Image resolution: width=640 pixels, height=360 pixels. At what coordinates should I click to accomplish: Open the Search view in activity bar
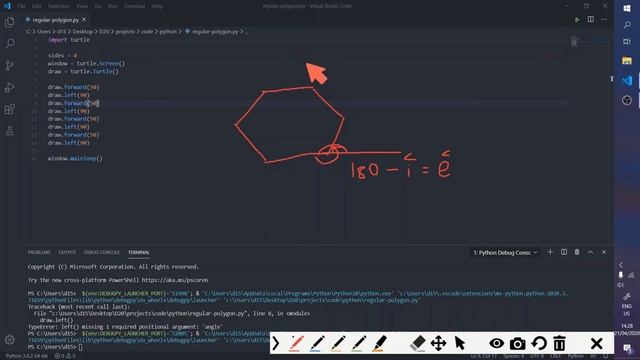(9, 44)
